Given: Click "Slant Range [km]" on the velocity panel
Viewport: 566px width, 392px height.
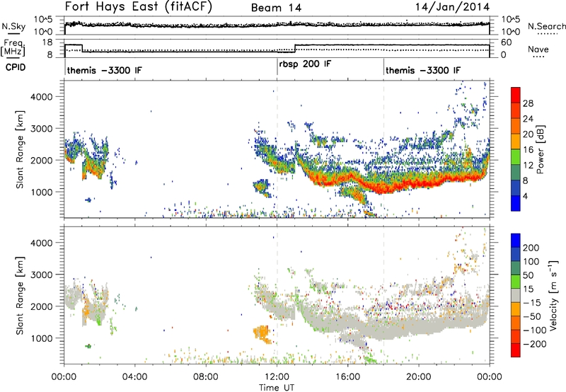Looking at the screenshot, I should (x=20, y=296).
